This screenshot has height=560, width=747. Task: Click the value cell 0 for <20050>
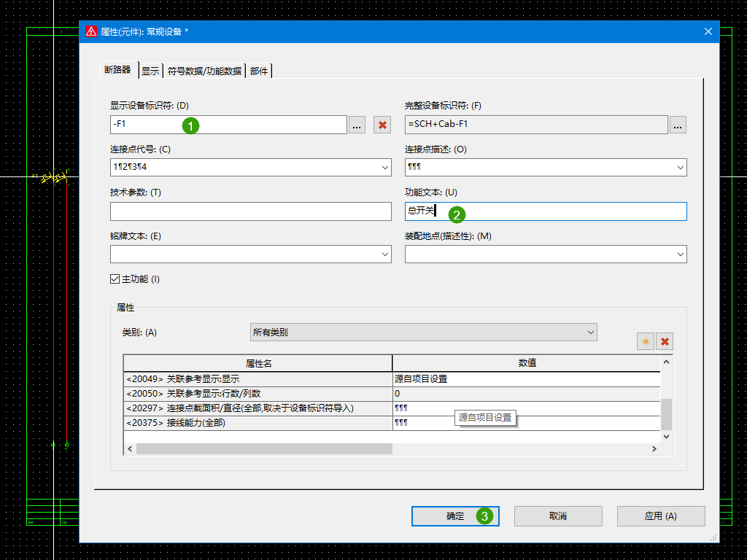coord(527,394)
